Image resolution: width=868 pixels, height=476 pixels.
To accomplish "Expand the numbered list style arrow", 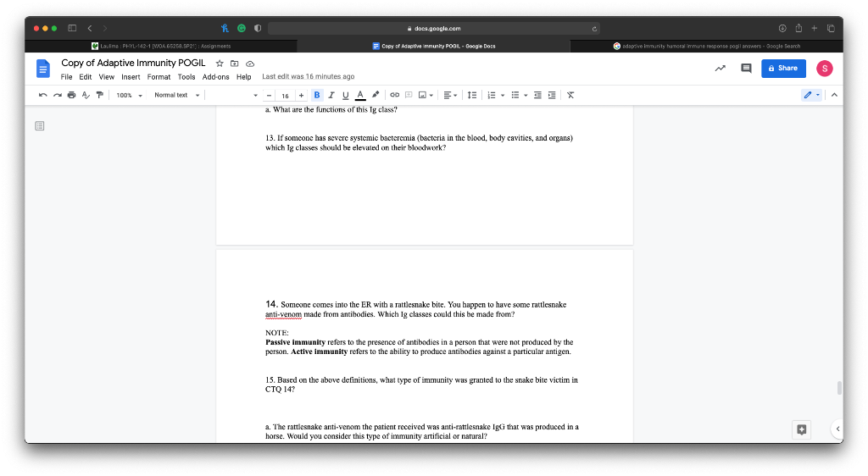I will tap(503, 96).
